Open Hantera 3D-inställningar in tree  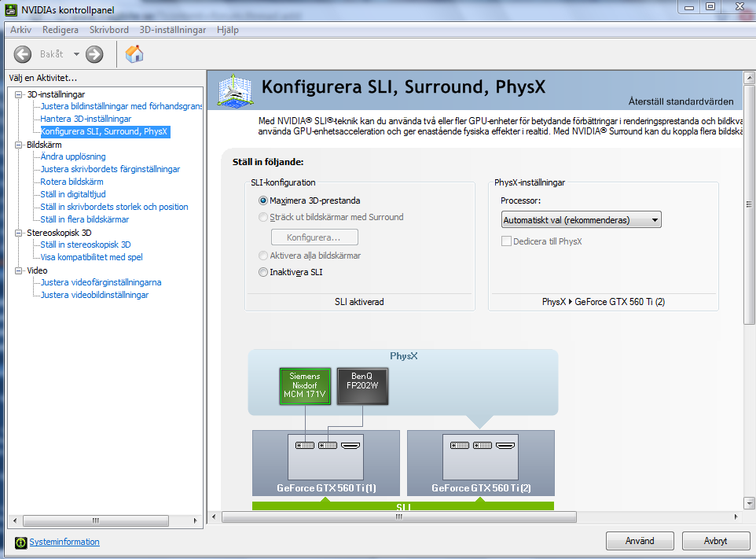(x=86, y=119)
